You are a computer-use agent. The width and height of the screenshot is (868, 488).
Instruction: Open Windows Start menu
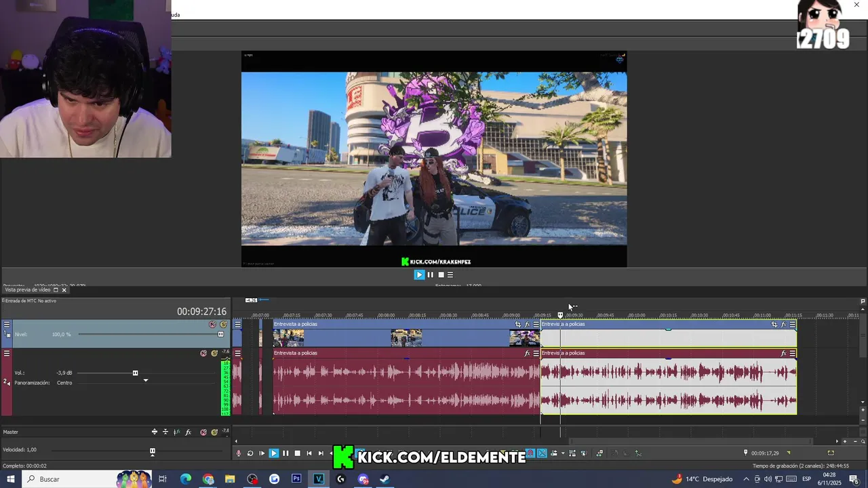tap(10, 479)
